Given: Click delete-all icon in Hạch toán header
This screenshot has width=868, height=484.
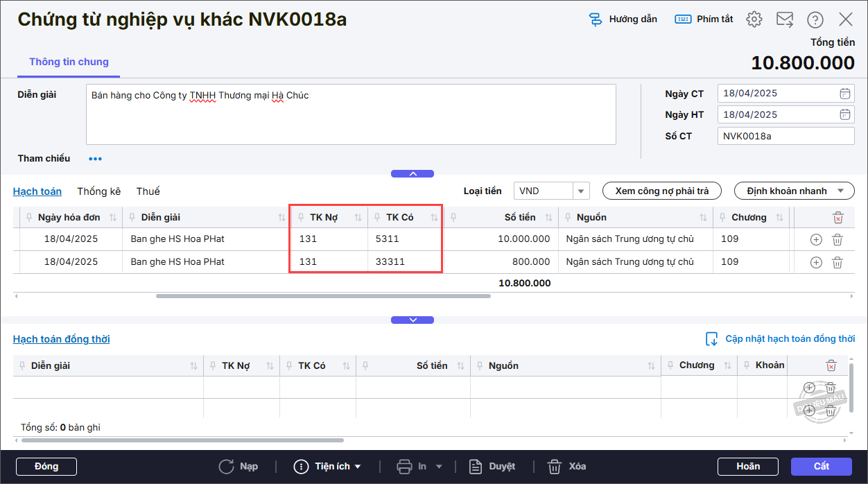Looking at the screenshot, I should click(x=837, y=218).
